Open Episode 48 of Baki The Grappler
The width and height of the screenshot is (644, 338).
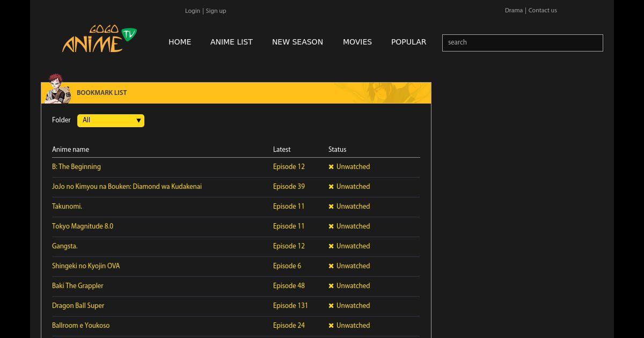[x=289, y=286]
